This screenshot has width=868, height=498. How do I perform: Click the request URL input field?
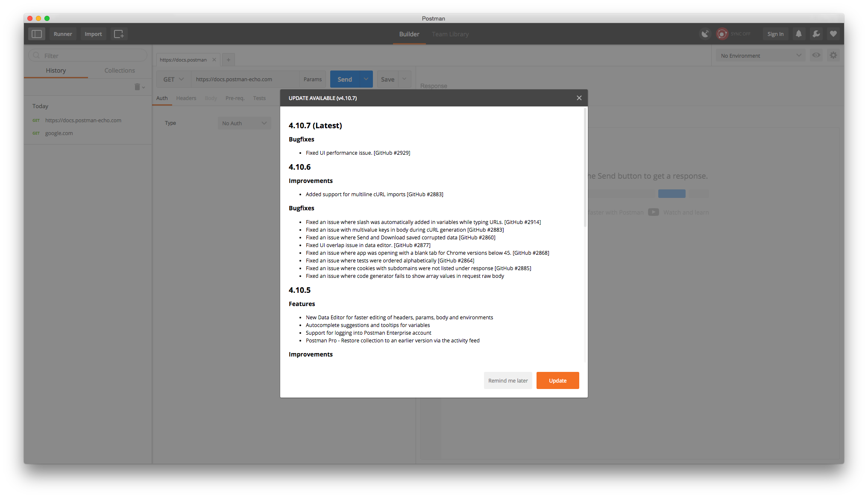[x=245, y=79]
